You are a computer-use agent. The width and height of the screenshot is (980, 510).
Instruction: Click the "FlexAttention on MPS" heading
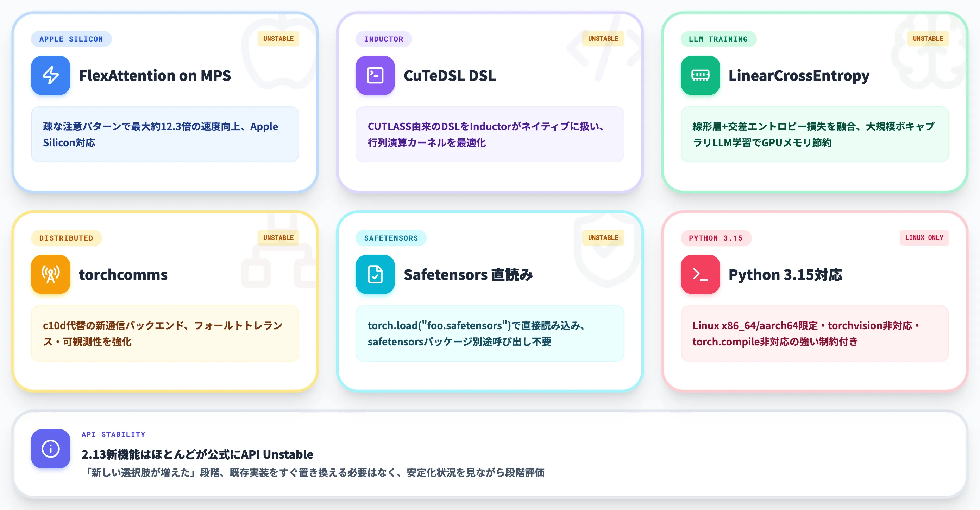155,76
